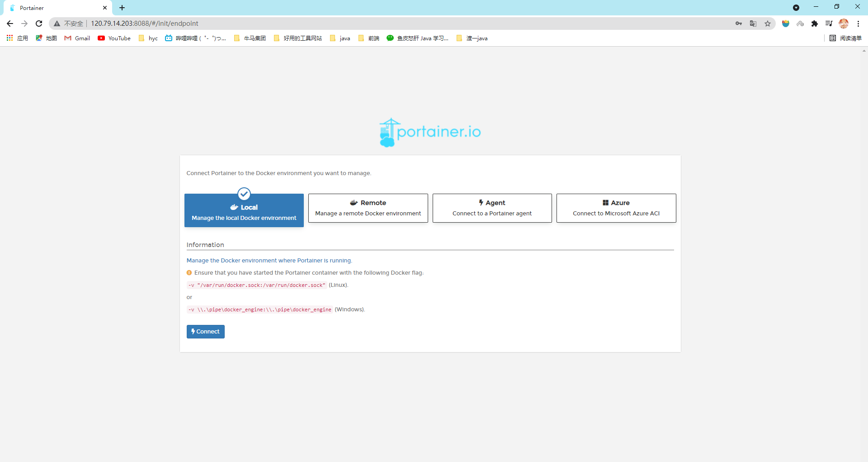Go back using the browser back arrow
This screenshot has width=868, height=462.
click(10, 24)
